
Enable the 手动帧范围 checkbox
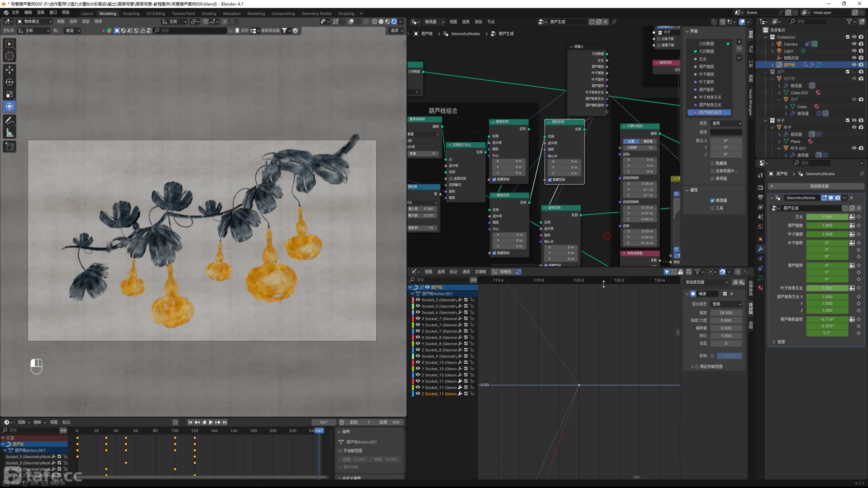pyautogui.click(x=340, y=450)
